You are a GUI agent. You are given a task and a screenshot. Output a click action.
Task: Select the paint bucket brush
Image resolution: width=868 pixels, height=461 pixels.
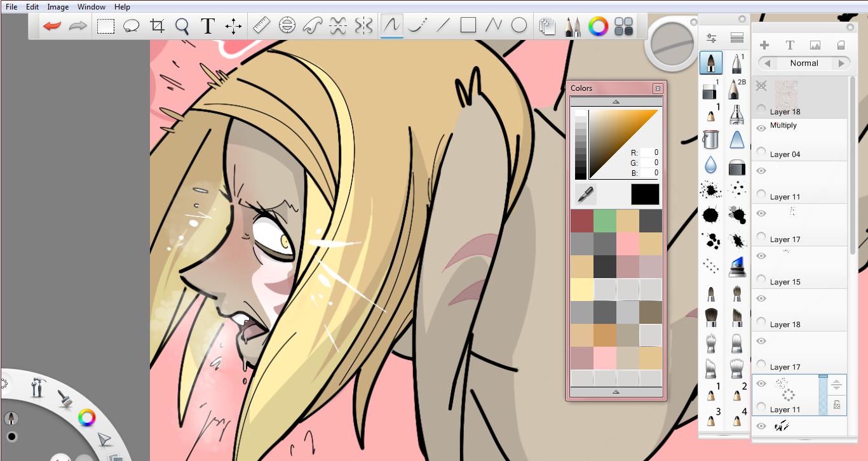(711, 139)
